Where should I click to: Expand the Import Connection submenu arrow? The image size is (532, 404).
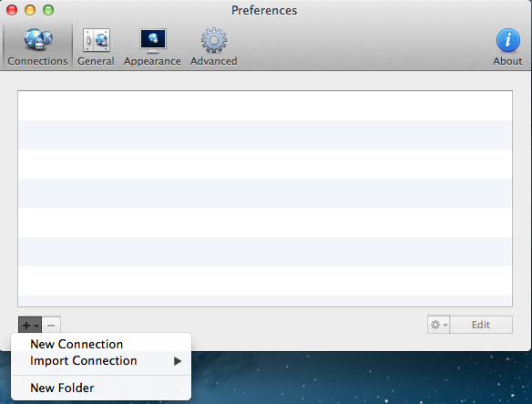coord(178,361)
